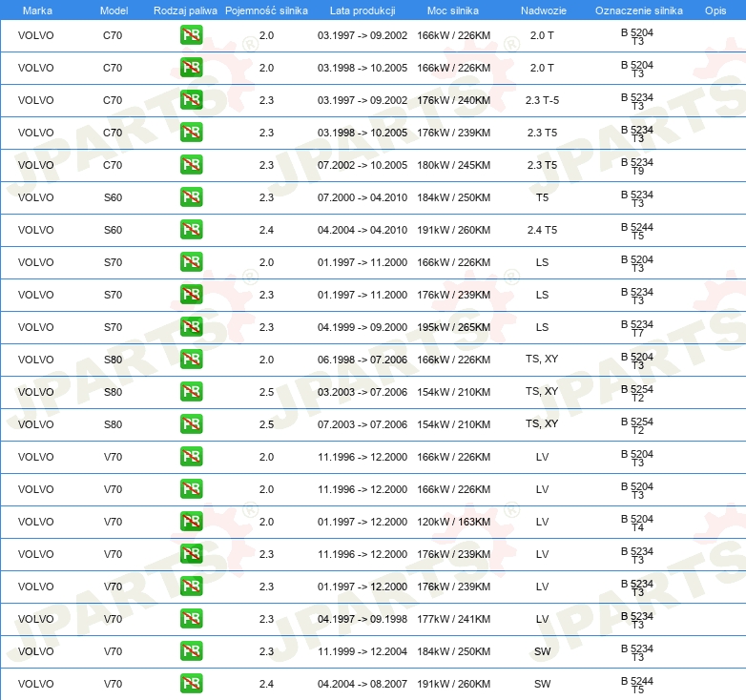This screenshot has width=746, height=700.
Task: Click the Marka column header
Action: [x=37, y=10]
